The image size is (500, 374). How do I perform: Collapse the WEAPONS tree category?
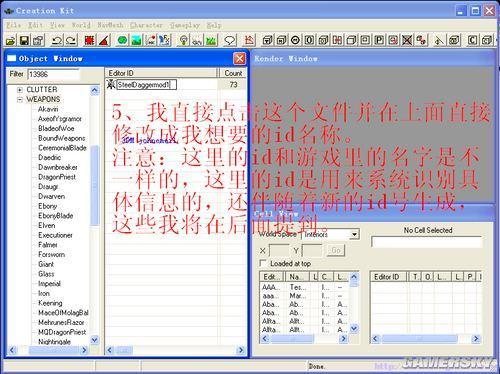coord(20,99)
